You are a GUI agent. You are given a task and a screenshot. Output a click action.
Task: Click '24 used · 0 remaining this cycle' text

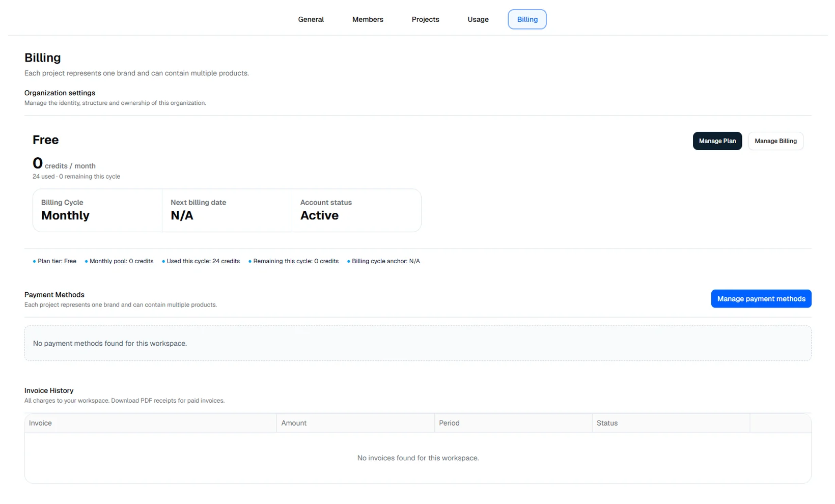coord(76,177)
